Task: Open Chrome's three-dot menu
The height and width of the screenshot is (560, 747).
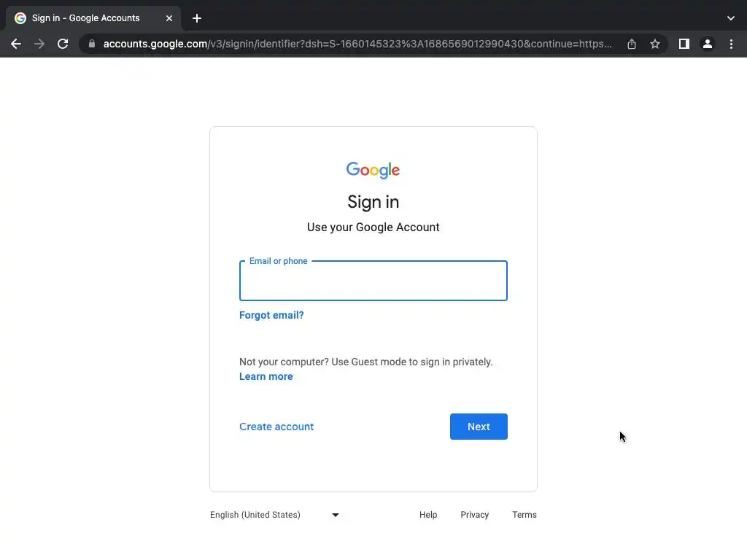Action: pyautogui.click(x=731, y=44)
